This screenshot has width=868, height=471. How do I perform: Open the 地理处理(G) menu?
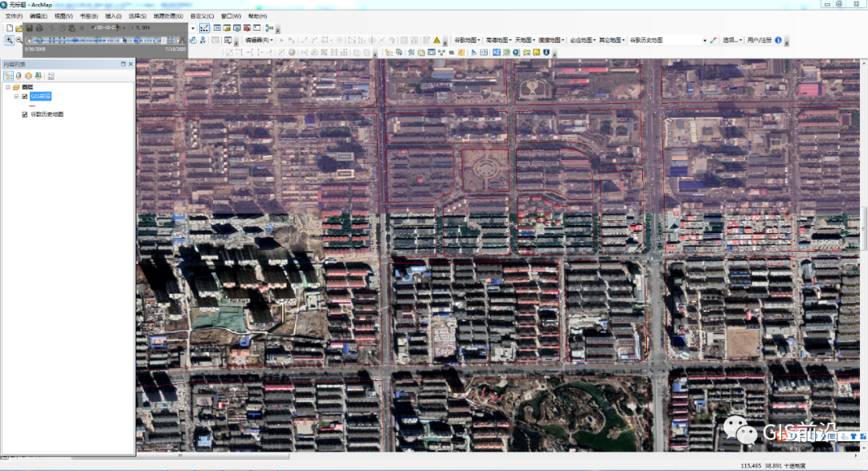pyautogui.click(x=168, y=16)
